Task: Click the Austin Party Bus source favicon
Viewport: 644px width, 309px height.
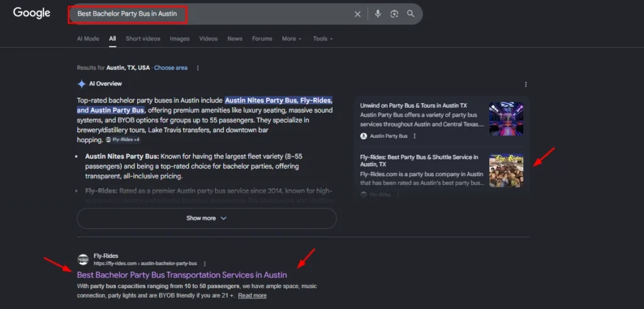Action: [x=364, y=136]
